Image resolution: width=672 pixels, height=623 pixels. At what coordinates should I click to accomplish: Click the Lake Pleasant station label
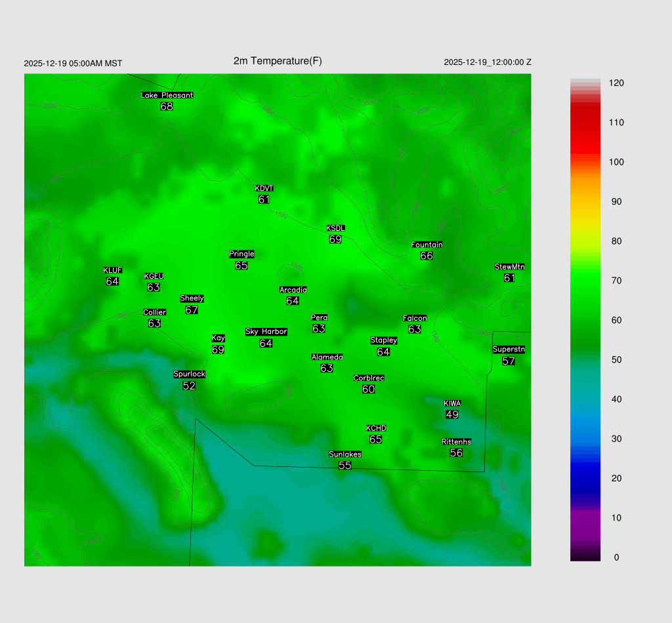pos(167,95)
